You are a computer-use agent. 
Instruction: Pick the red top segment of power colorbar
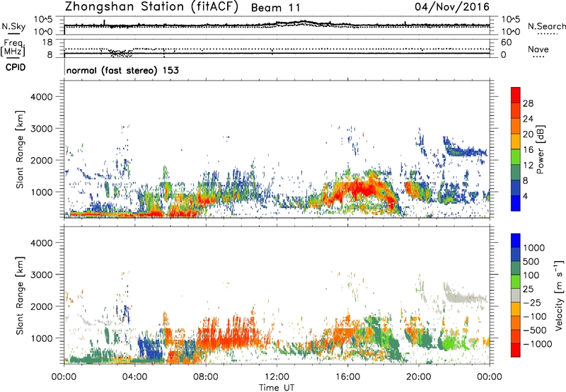[516, 96]
